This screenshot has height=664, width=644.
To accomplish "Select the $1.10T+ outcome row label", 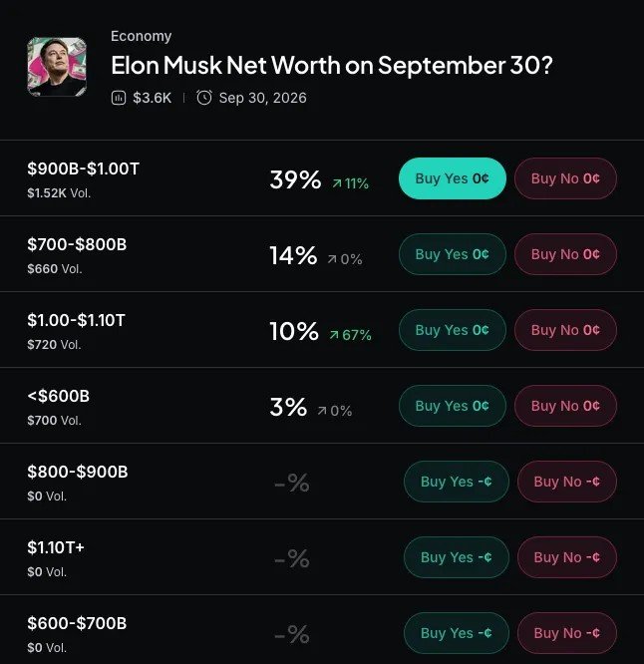I will click(56, 547).
